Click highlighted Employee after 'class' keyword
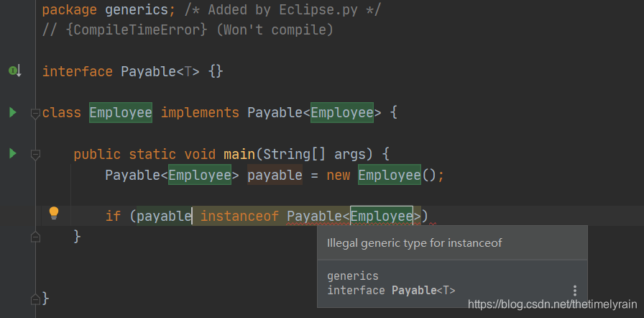This screenshot has width=644, height=318. (121, 112)
